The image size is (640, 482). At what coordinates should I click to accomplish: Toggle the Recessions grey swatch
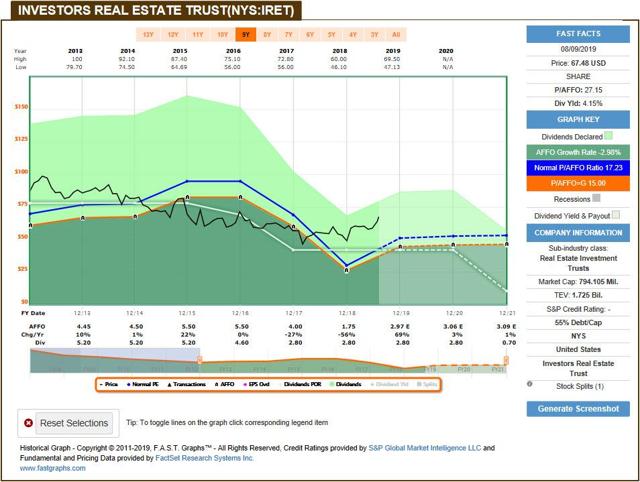pos(596,198)
